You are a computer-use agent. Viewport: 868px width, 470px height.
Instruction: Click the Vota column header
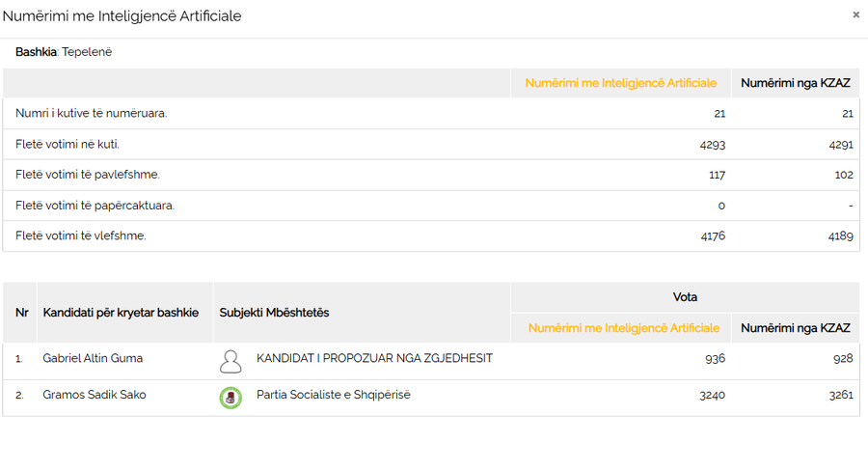click(x=685, y=297)
